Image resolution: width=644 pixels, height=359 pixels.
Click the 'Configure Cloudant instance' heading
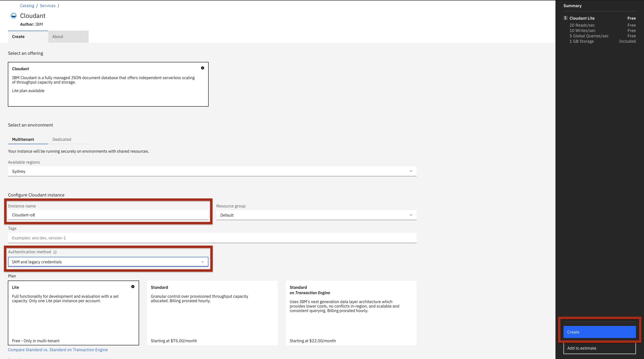coord(36,195)
